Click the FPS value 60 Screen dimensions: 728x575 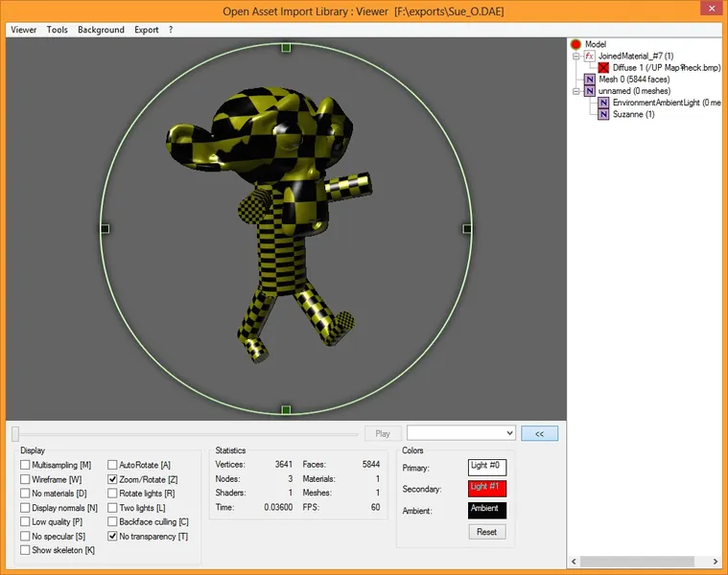pyautogui.click(x=375, y=507)
